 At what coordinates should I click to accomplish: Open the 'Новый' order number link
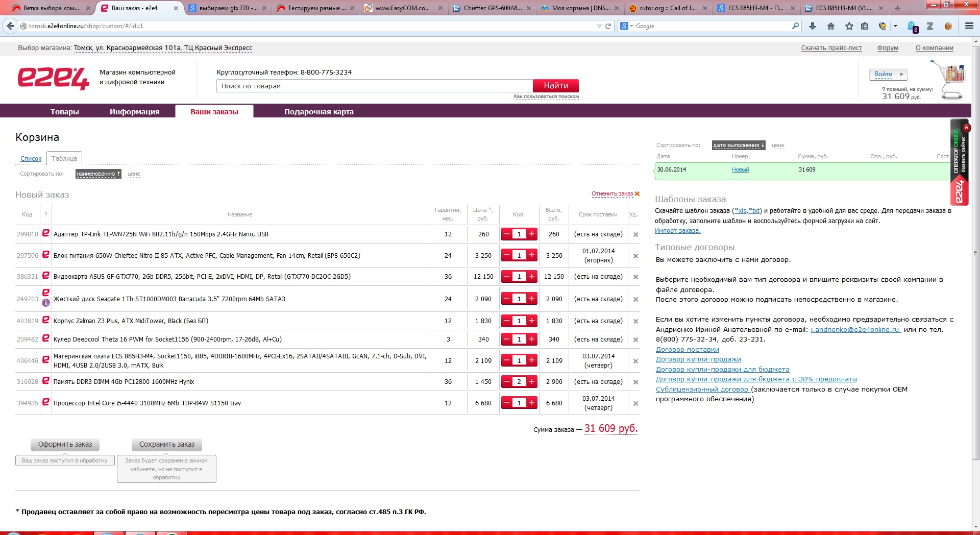740,170
